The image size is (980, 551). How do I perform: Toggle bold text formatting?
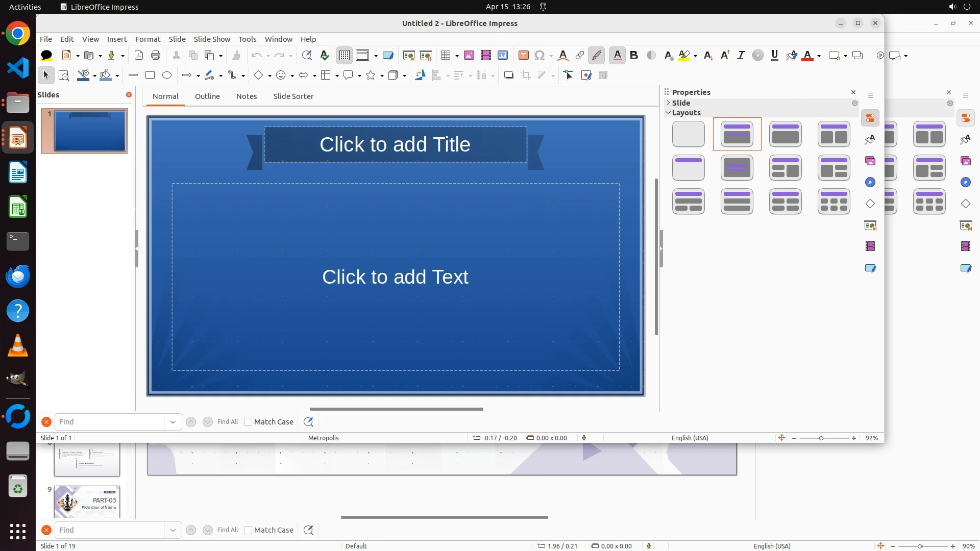pyautogui.click(x=634, y=56)
